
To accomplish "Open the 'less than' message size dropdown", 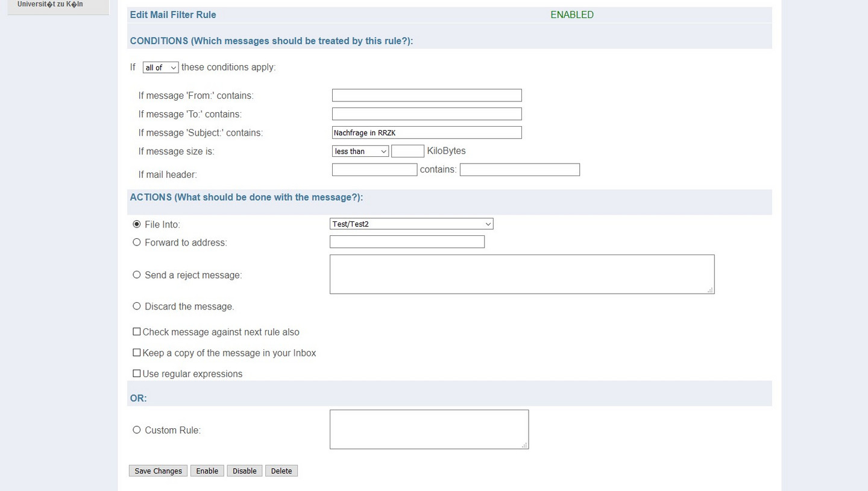I will (x=360, y=151).
